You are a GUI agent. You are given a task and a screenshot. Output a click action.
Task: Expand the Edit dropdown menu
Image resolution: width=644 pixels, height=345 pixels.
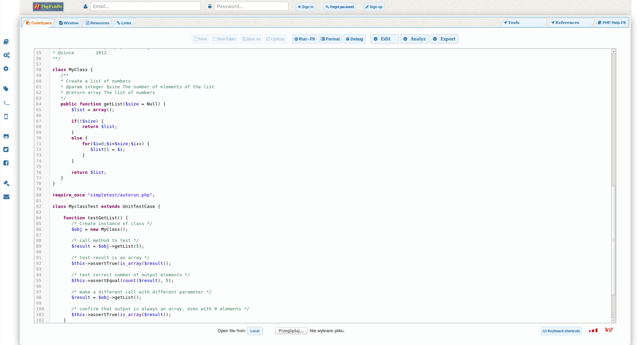[385, 39]
